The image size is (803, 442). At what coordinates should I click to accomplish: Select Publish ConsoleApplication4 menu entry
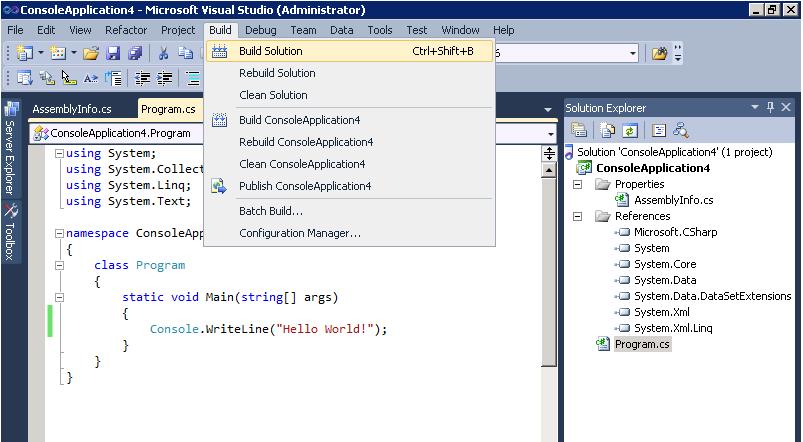click(349, 186)
